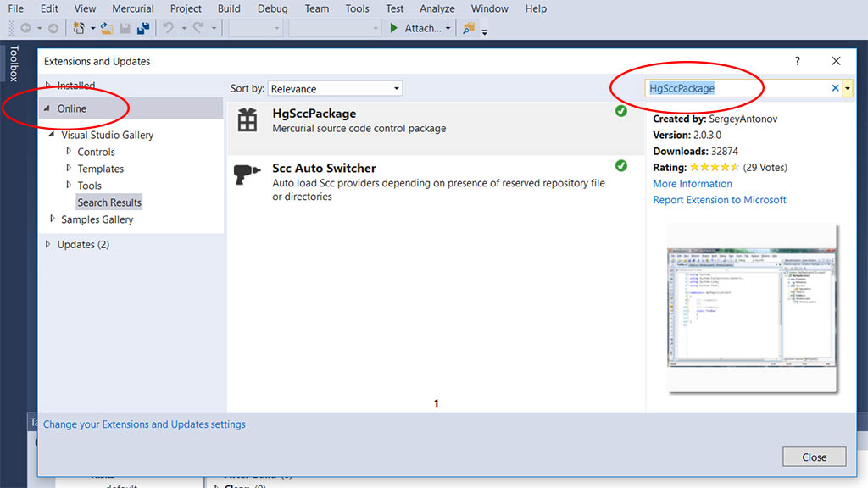
Task: Open the Redo history dropdown arrow
Action: tap(213, 28)
